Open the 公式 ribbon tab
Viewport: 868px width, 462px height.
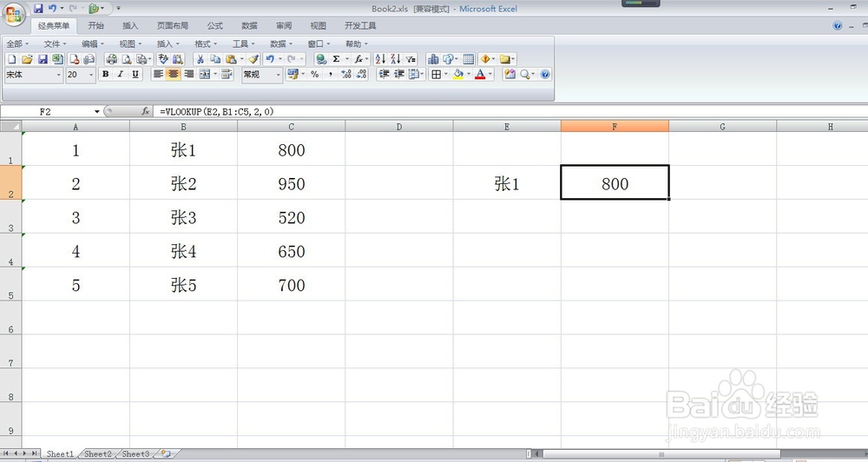pos(214,25)
